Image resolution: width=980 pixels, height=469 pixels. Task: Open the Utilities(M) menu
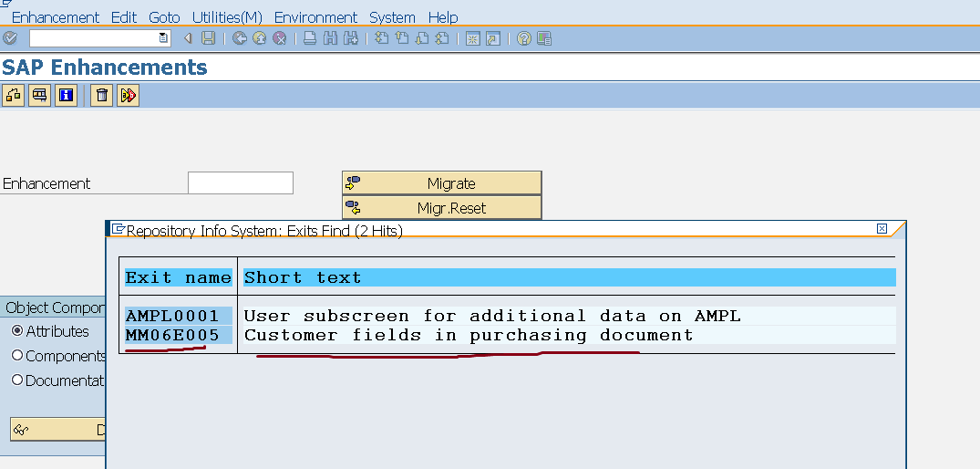point(227,17)
